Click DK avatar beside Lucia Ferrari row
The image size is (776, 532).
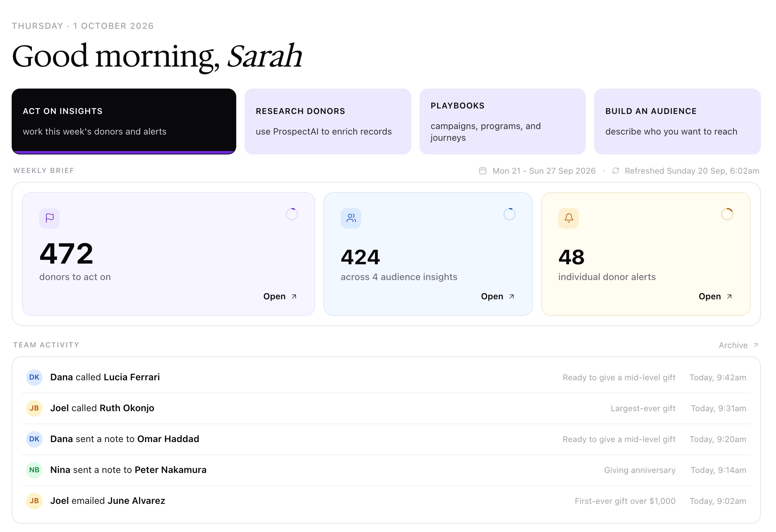coord(34,377)
